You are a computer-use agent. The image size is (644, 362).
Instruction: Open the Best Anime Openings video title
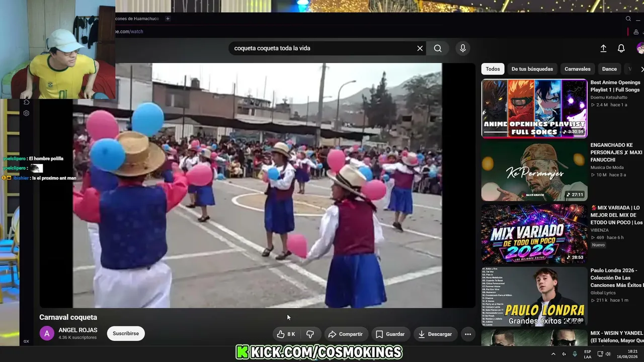pyautogui.click(x=615, y=86)
